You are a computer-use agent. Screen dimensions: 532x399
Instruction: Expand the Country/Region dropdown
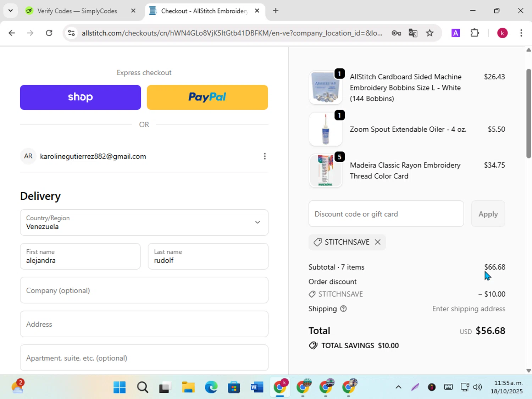click(144, 222)
